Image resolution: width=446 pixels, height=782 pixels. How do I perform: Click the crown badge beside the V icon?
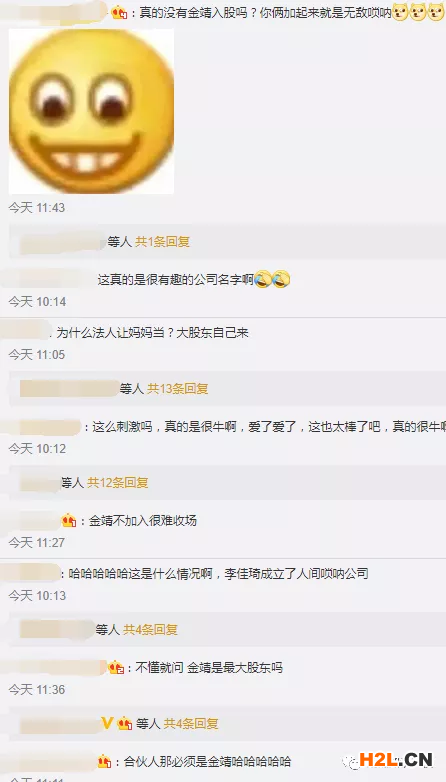[125, 723]
